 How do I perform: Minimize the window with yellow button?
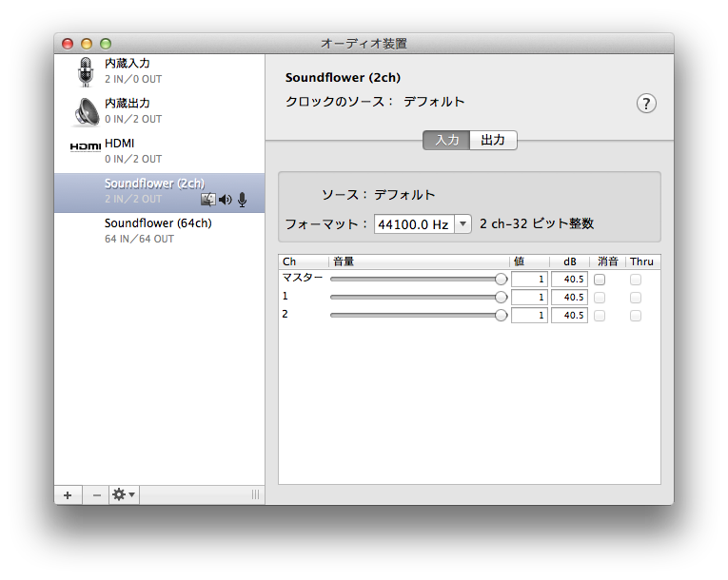[87, 44]
